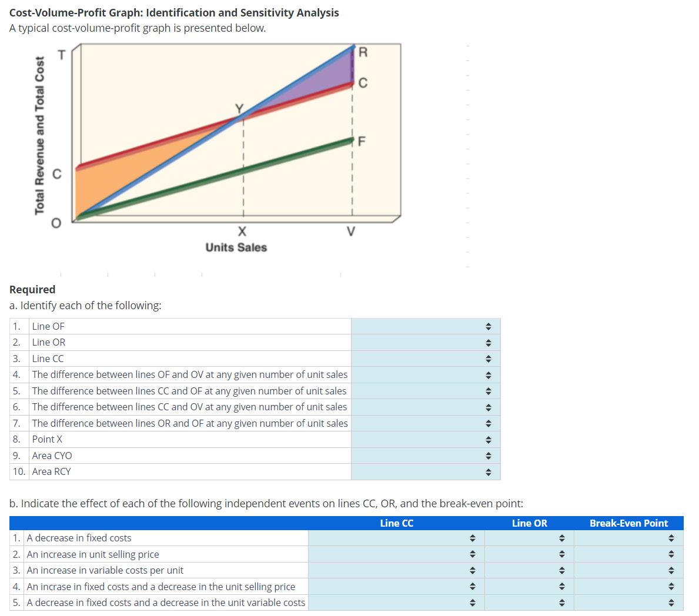Open the answer dropdown for Line OF
699x616 pixels.
tap(488, 326)
